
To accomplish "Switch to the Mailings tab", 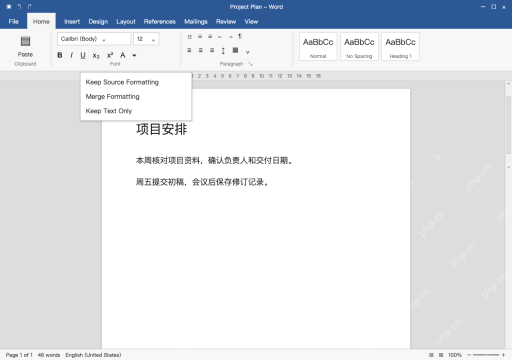I will pos(196,22).
